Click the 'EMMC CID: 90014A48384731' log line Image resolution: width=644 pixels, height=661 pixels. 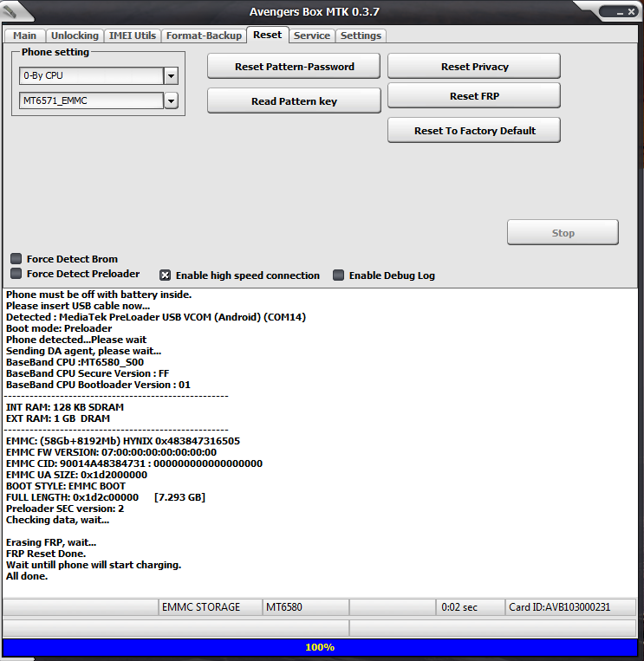134,463
